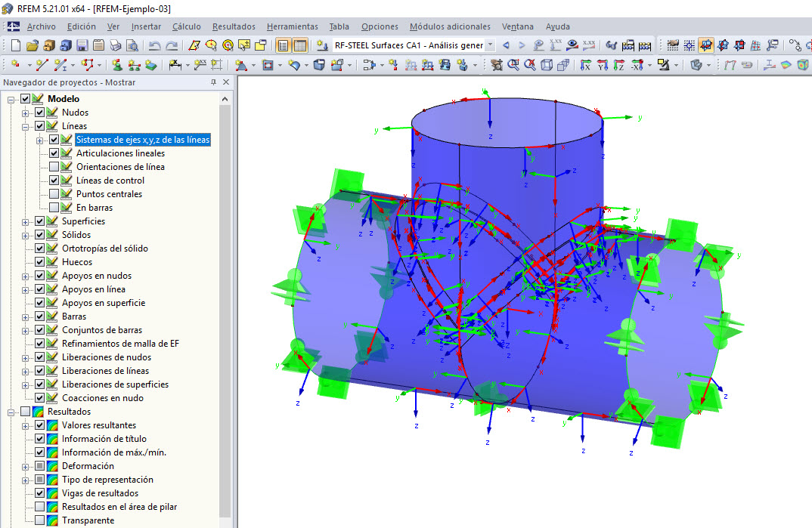This screenshot has height=528, width=812.
Task: Select Apoyos en superficie tree item
Action: 104,303
